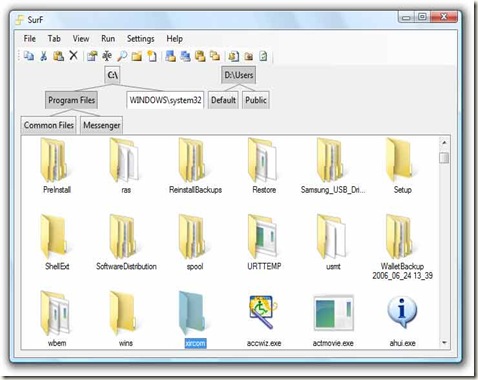Click the scrollbar down arrow

point(444,342)
